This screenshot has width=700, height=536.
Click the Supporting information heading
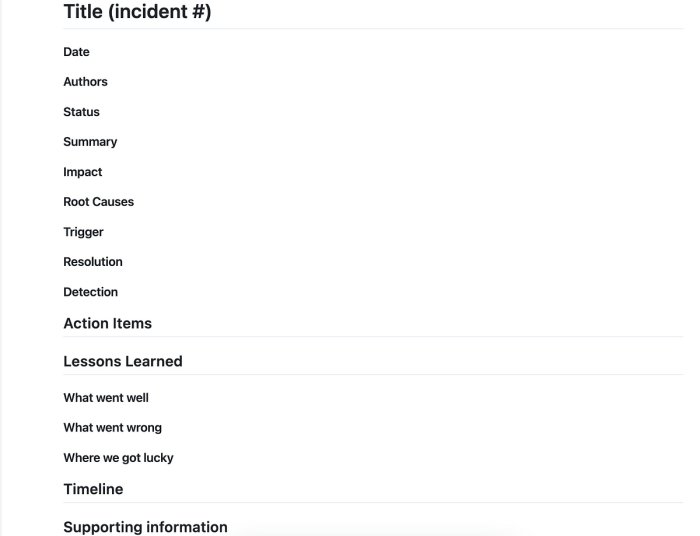pos(145,527)
